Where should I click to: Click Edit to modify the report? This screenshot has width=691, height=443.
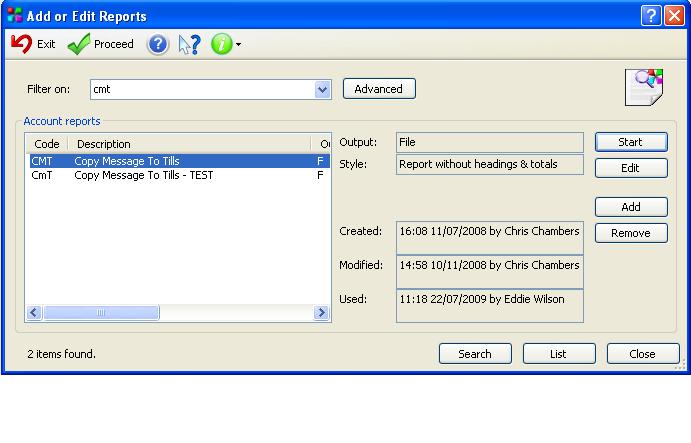(630, 168)
